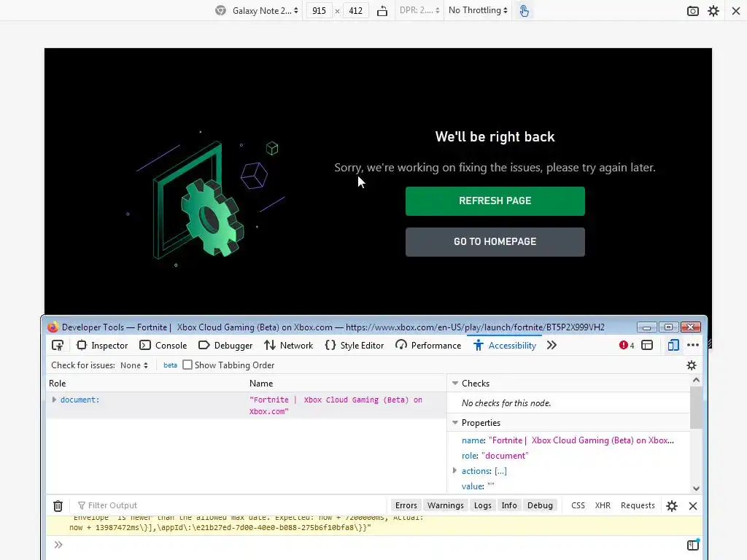747x560 pixels.
Task: Open responsive design mode settings gear
Action: click(713, 10)
